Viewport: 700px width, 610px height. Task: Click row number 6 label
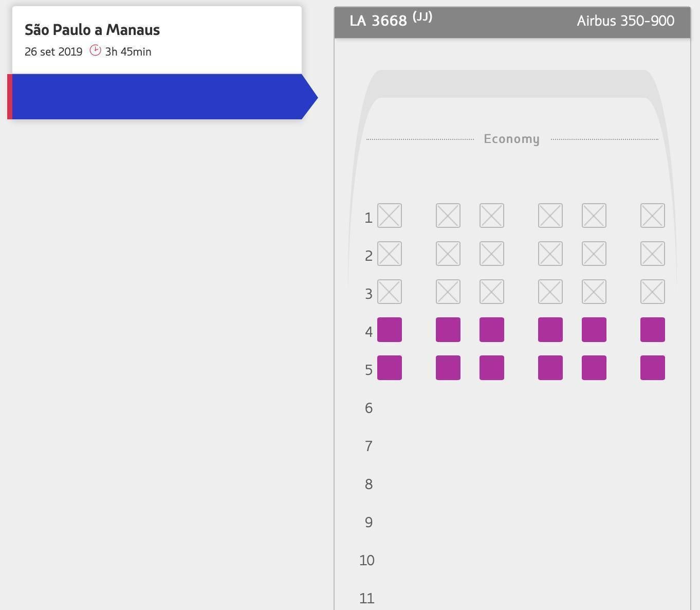(x=369, y=408)
